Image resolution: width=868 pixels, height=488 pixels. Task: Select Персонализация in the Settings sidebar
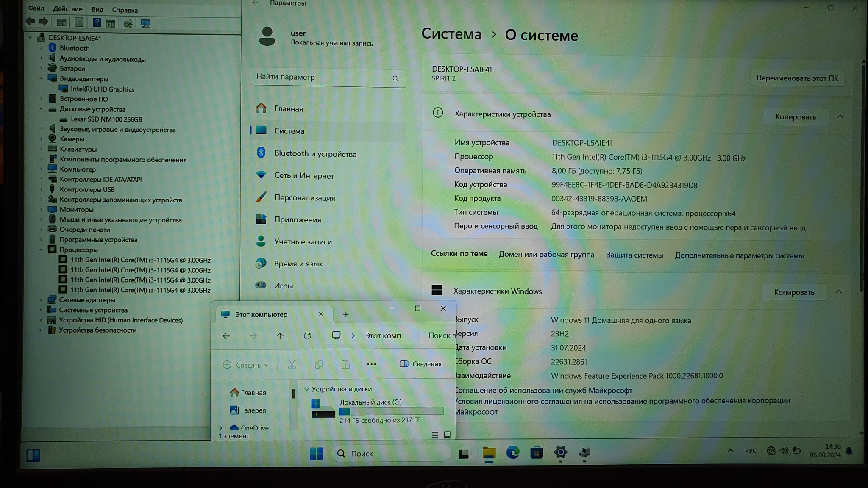[304, 198]
